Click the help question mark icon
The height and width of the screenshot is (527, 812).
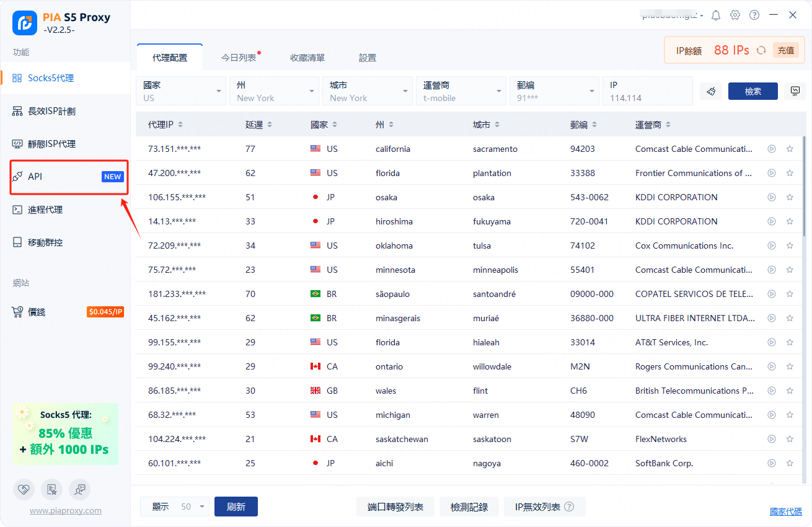point(754,15)
